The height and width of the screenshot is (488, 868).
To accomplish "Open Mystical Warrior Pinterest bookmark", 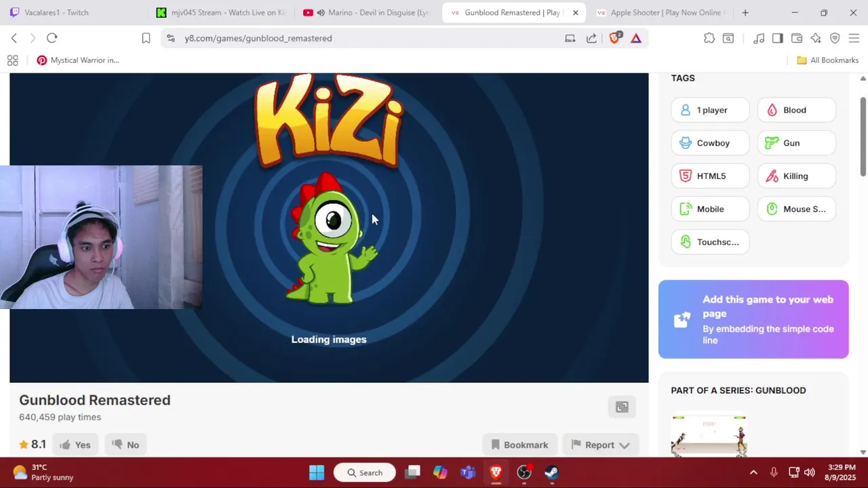I will click(78, 60).
